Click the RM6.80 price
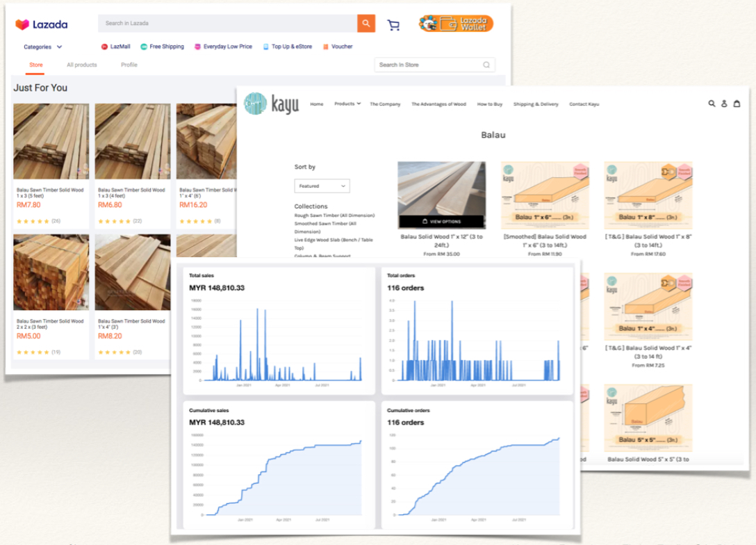756x545 pixels. pyautogui.click(x=110, y=205)
